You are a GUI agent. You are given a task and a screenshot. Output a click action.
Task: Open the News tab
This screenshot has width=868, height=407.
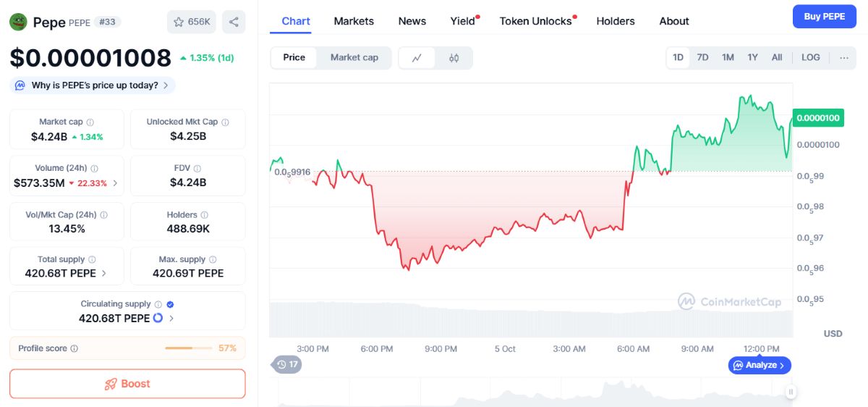pos(412,21)
